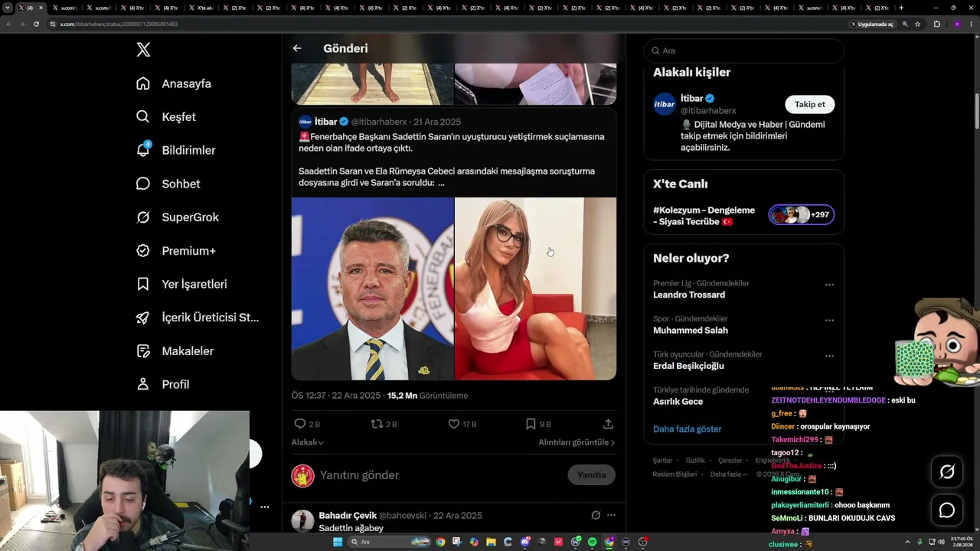Image resolution: width=980 pixels, height=551 pixels.
Task: Expand the Alakalı reply sort dropdown
Action: [x=308, y=442]
